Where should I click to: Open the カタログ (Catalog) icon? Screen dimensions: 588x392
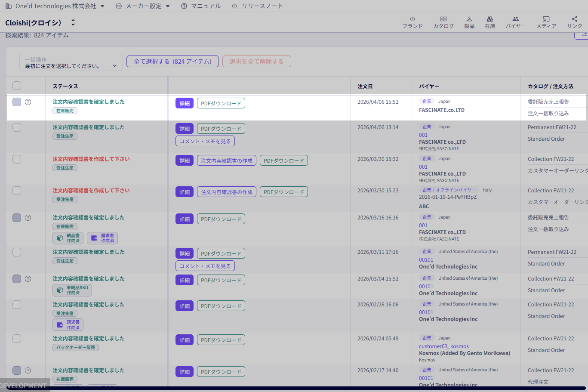click(443, 22)
